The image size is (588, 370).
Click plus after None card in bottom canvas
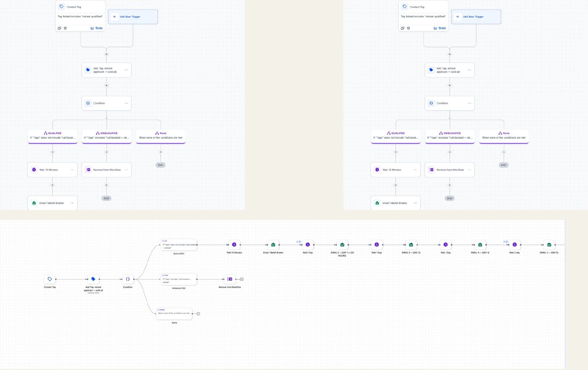click(x=198, y=314)
